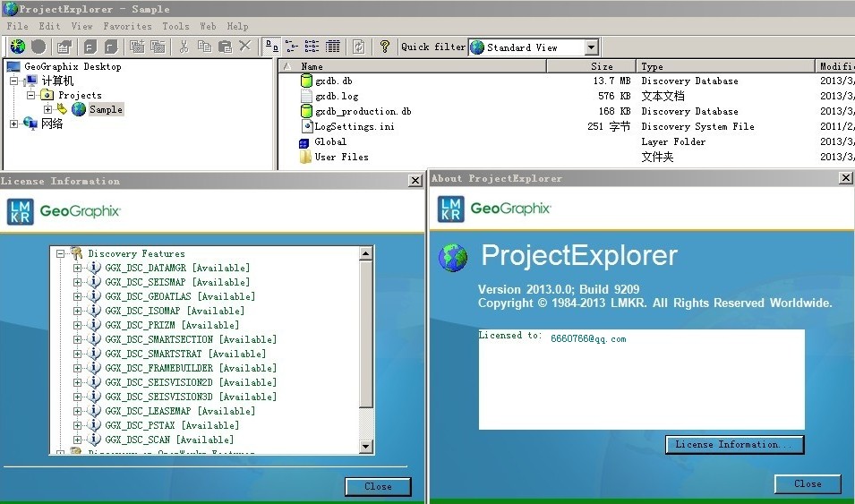The height and width of the screenshot is (504, 855).
Task: Expand the Sample project node
Action: coord(48,109)
